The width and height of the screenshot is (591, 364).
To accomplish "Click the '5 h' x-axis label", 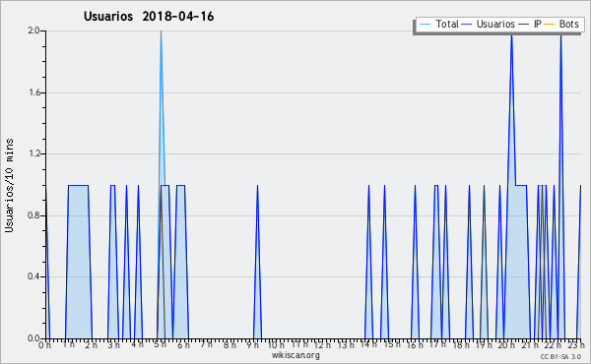I will [160, 344].
